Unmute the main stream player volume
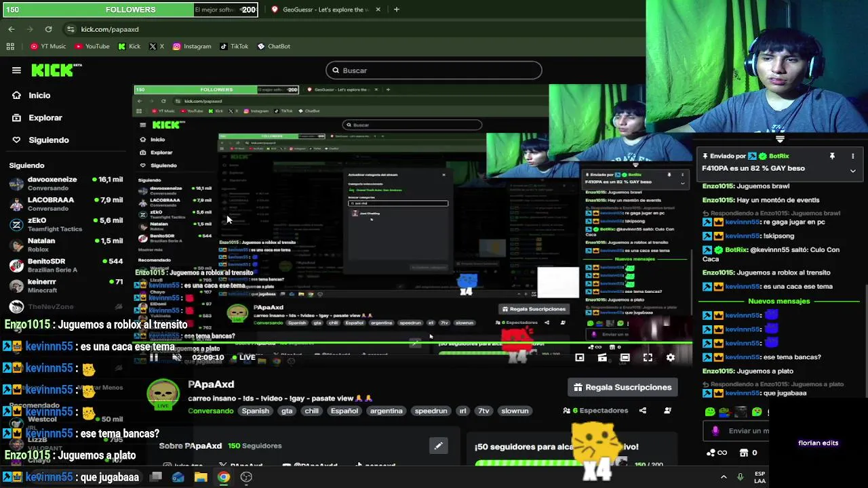 tap(177, 357)
